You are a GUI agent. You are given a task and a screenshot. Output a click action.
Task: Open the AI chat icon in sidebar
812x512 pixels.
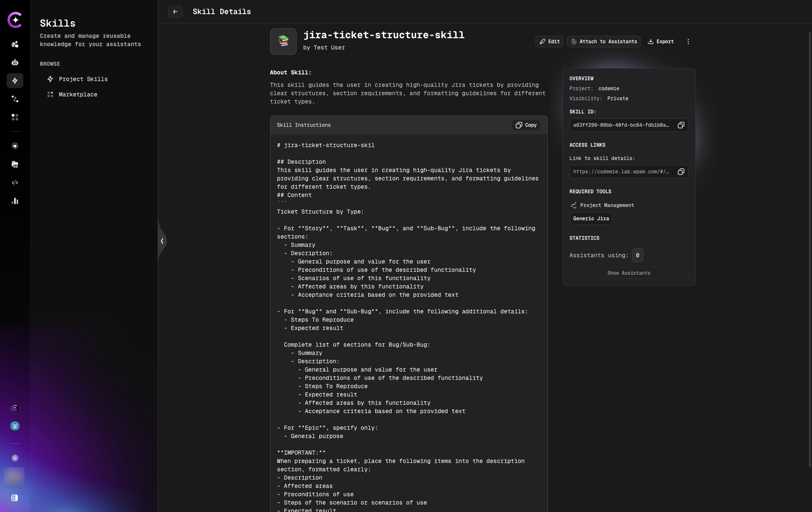coord(15,44)
